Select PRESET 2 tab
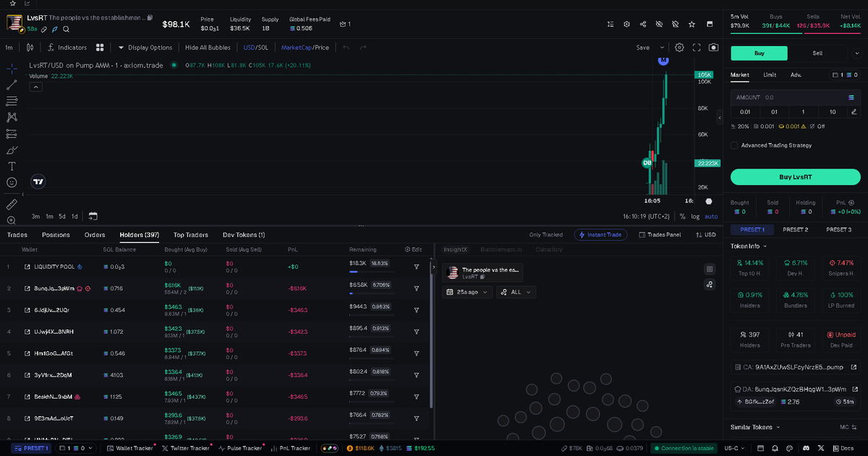868x456 pixels. click(x=795, y=230)
